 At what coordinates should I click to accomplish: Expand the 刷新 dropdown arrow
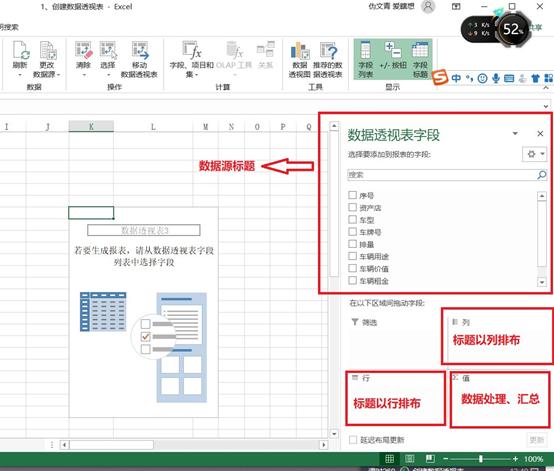[x=20, y=75]
